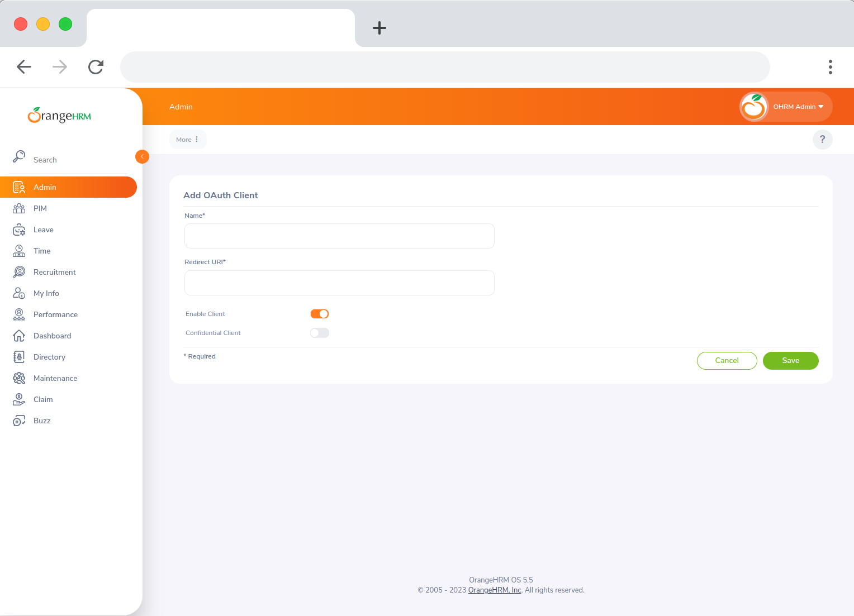
Task: Open the Maintenance gear icon
Action: tap(18, 378)
